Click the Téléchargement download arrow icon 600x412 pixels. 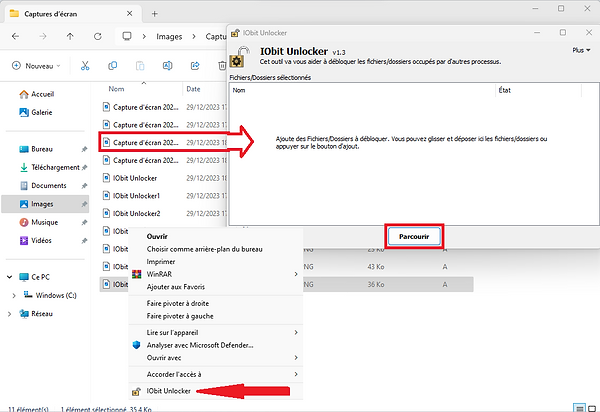24,168
